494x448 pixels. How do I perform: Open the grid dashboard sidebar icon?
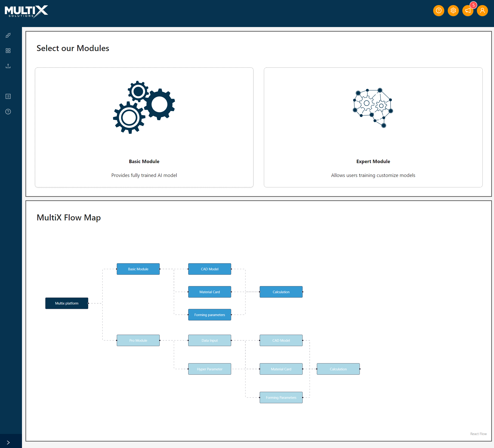pos(8,51)
